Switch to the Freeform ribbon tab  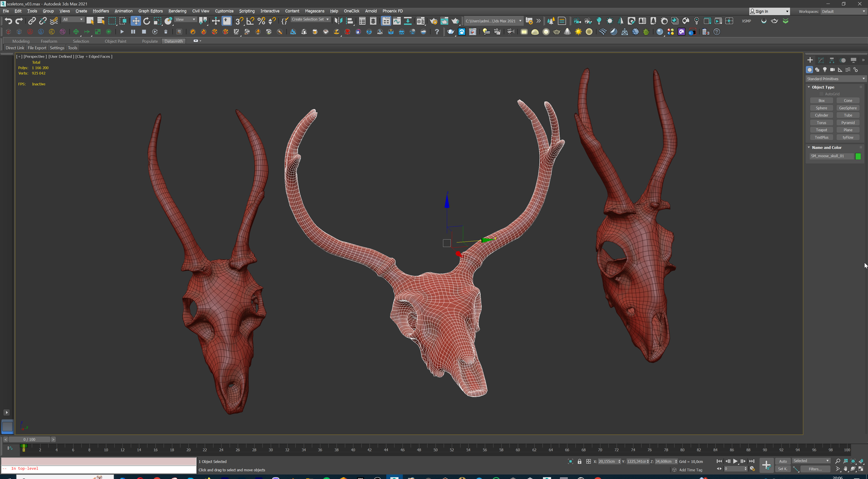(x=49, y=41)
